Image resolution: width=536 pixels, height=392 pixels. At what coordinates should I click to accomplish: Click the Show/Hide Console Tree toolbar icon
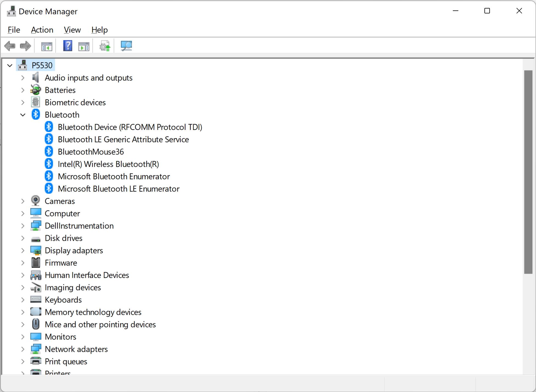coord(47,46)
